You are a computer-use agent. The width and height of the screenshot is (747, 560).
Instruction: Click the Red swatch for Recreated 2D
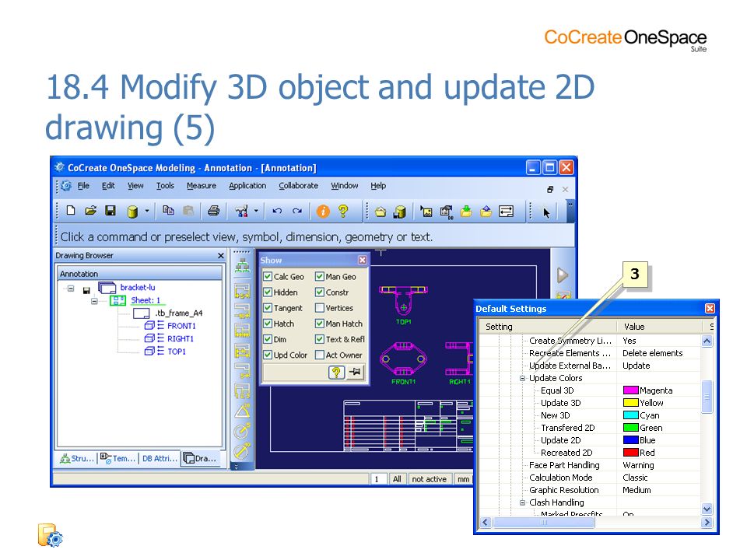point(631,453)
